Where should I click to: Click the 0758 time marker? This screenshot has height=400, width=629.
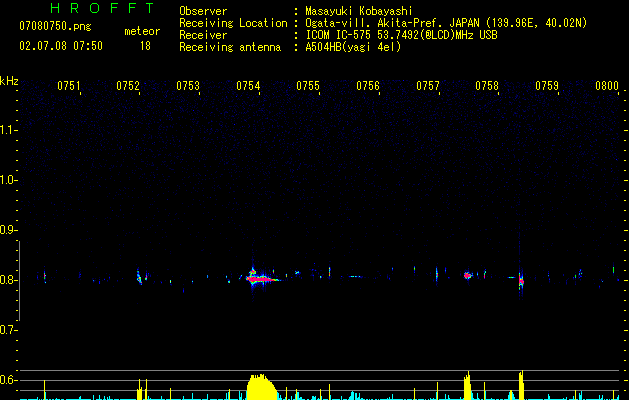pyautogui.click(x=487, y=86)
